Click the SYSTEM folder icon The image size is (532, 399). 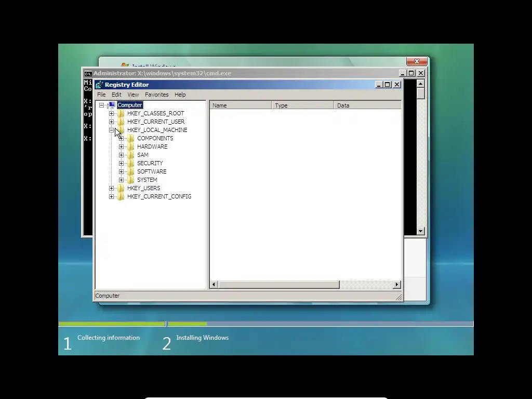[x=131, y=180]
